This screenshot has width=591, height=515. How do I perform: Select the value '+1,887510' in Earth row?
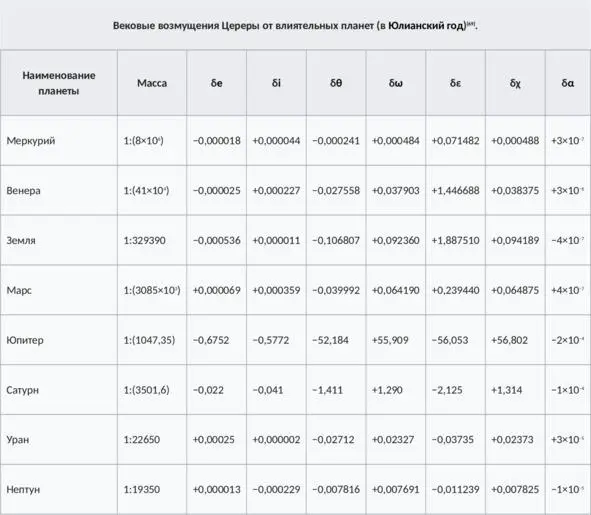coord(455,240)
